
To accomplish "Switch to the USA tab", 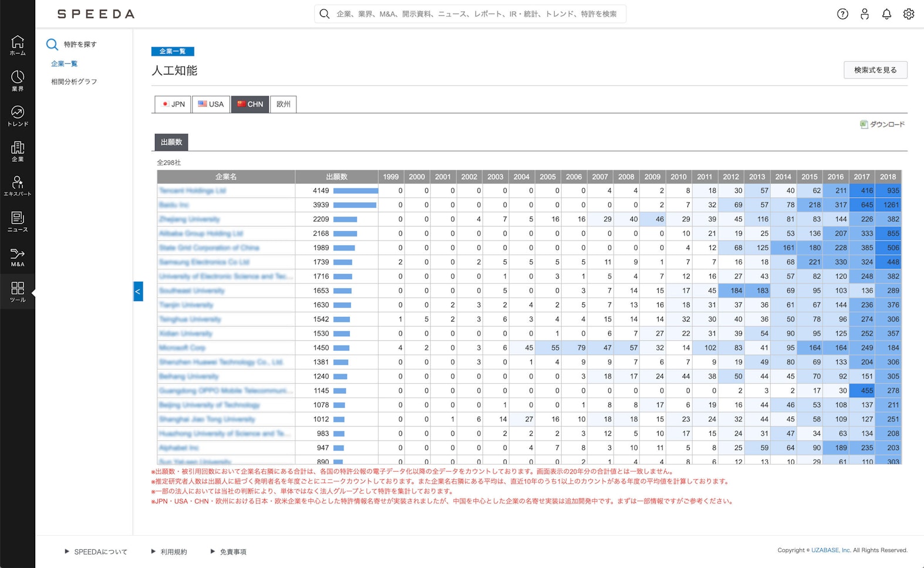I will click(211, 104).
